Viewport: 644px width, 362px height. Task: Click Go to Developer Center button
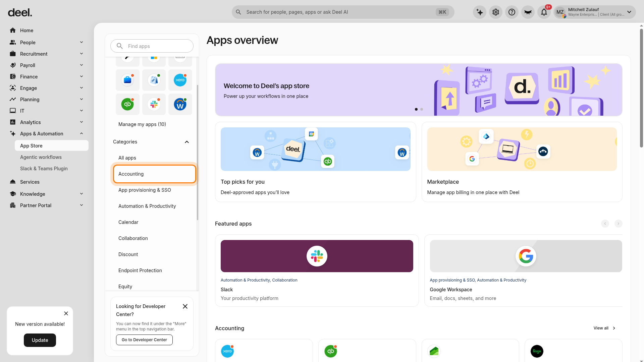[x=144, y=340]
